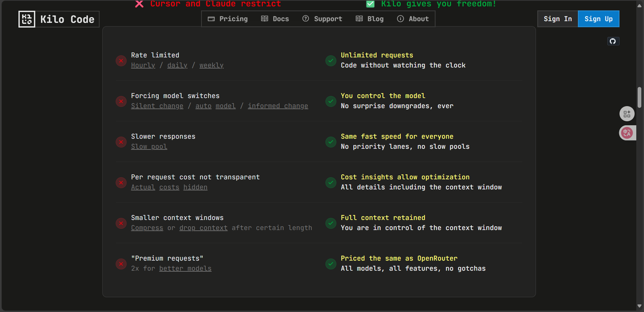The height and width of the screenshot is (312, 644).
Task: Follow the drop context link
Action: pos(203,228)
